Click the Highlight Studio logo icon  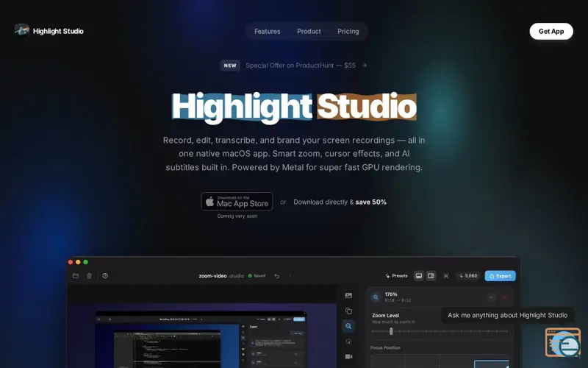pyautogui.click(x=22, y=31)
